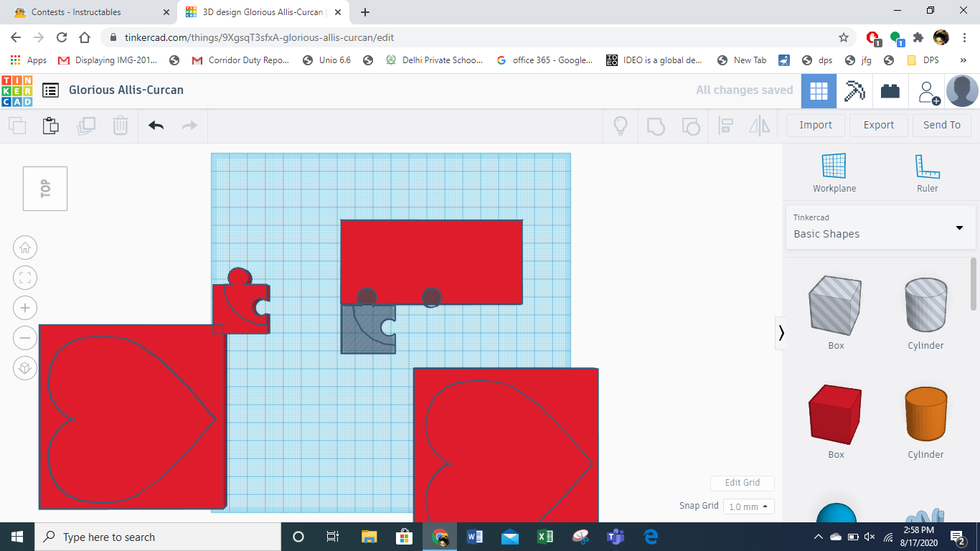Select the Workplane tool
980x551 pixels.
pyautogui.click(x=834, y=173)
